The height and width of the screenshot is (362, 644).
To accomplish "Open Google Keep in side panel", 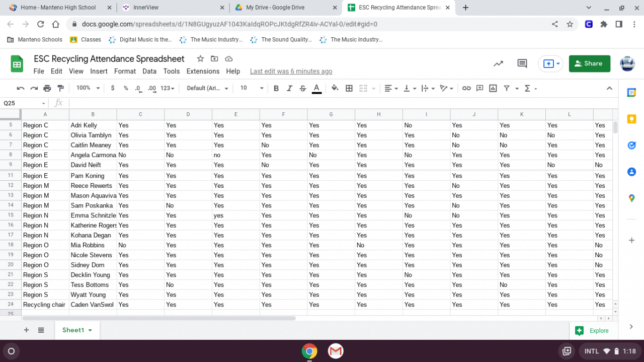I will (631, 119).
